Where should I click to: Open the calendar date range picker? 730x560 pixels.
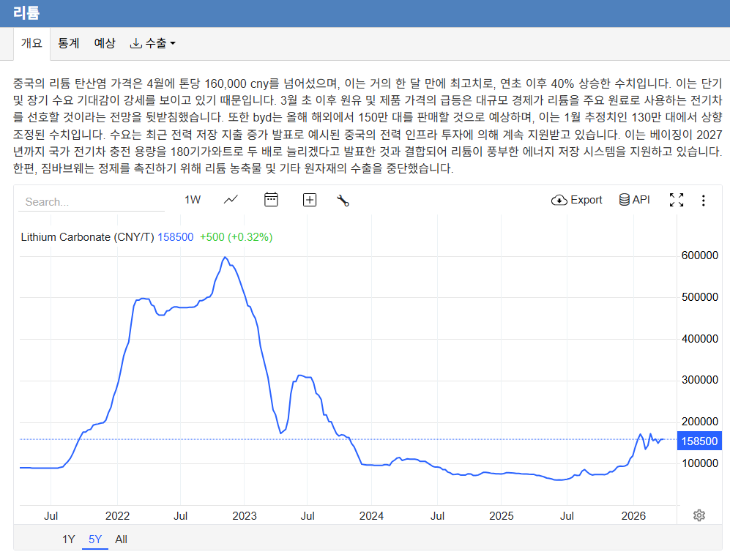(x=271, y=200)
